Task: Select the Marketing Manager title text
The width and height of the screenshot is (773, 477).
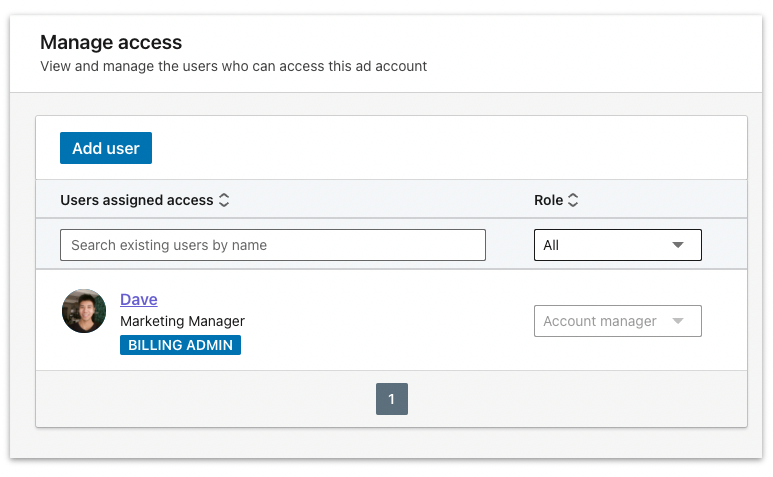Action: point(182,321)
